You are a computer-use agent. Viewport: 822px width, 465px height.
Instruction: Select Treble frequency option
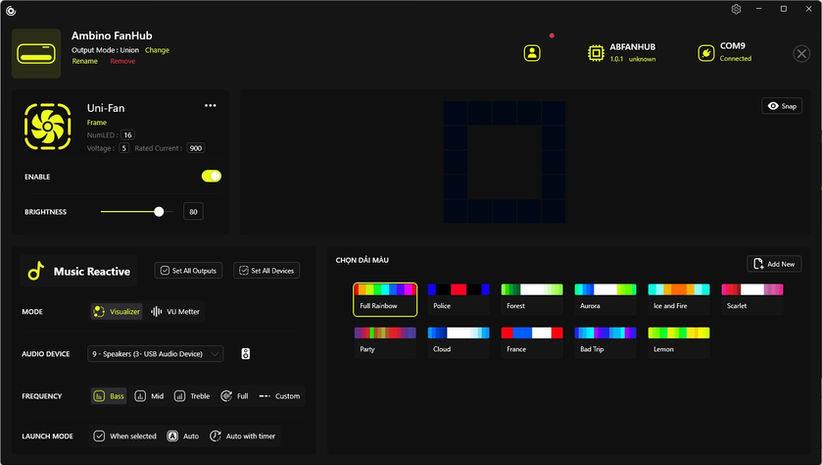point(192,396)
